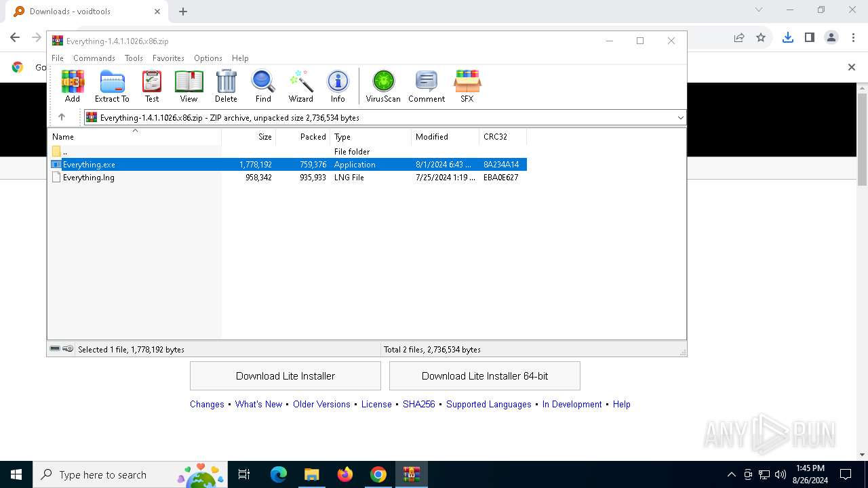Open the License link
Viewport: 868px width, 488px height.
tap(376, 404)
